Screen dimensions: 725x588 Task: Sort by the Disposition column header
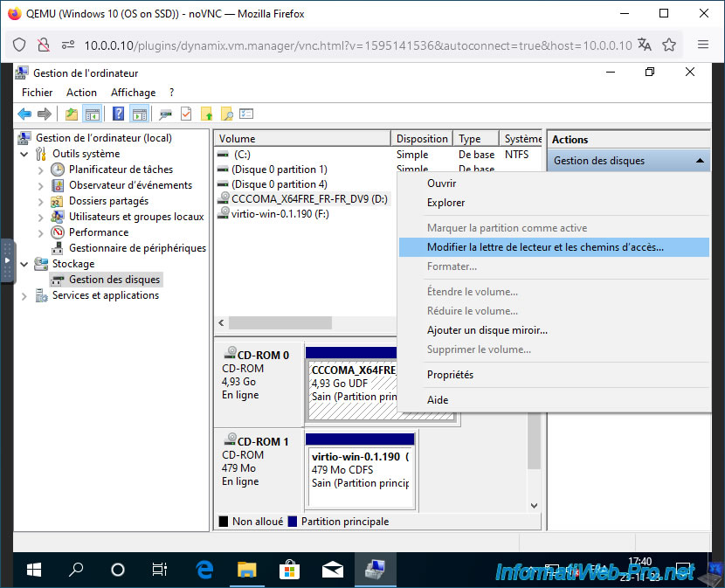click(x=422, y=138)
